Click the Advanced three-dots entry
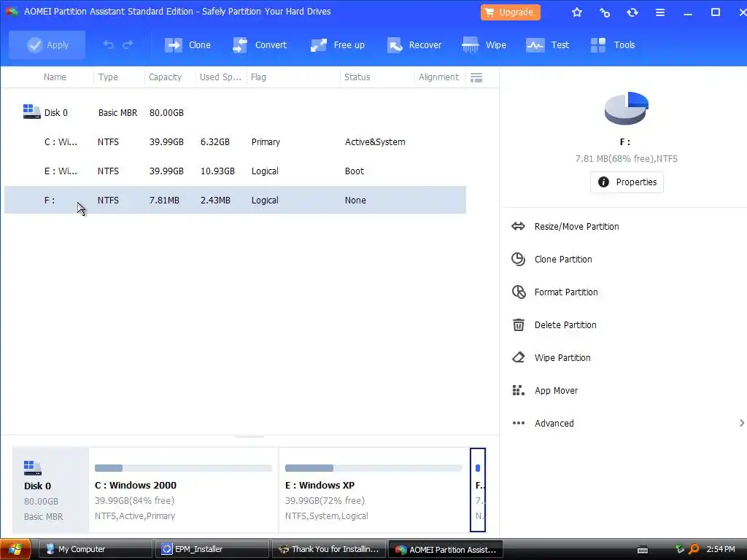 coord(543,424)
